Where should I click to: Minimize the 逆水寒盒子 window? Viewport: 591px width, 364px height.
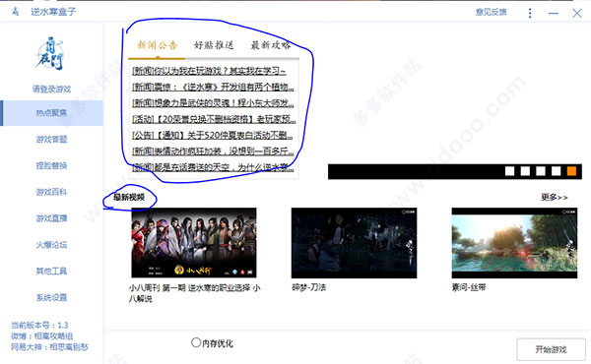553,13
